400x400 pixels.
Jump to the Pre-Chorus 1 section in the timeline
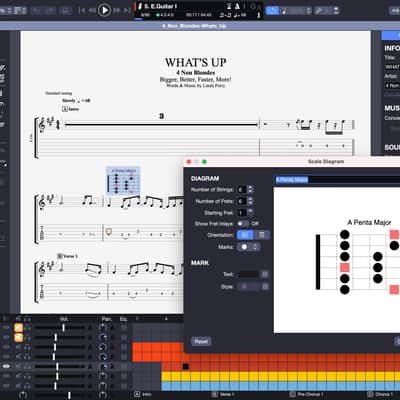(x=306, y=394)
